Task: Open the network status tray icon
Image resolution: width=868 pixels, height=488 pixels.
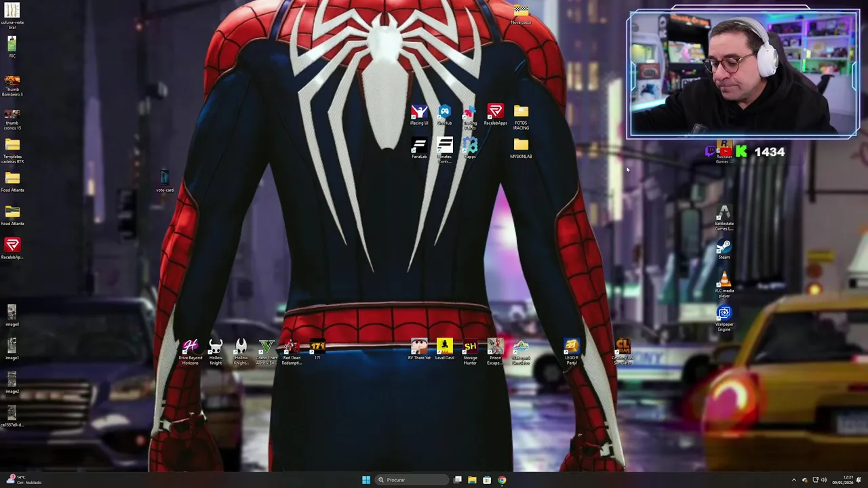Action: [x=815, y=480]
